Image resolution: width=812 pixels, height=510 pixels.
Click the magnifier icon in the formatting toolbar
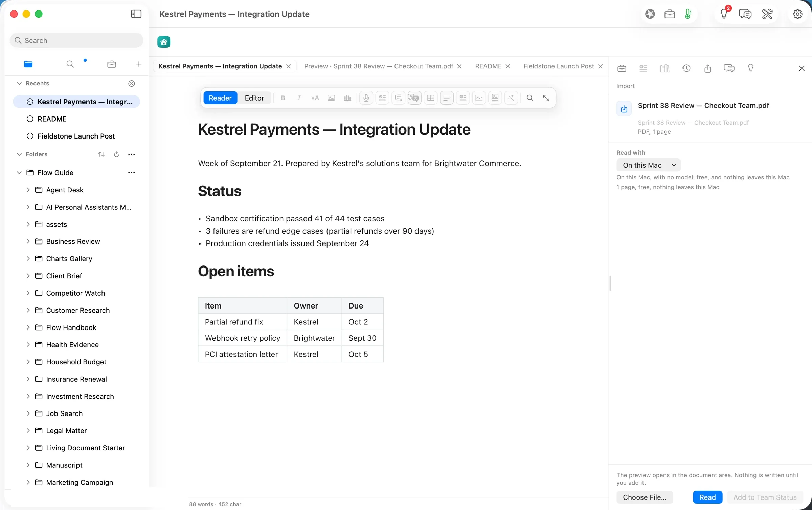[x=530, y=98]
